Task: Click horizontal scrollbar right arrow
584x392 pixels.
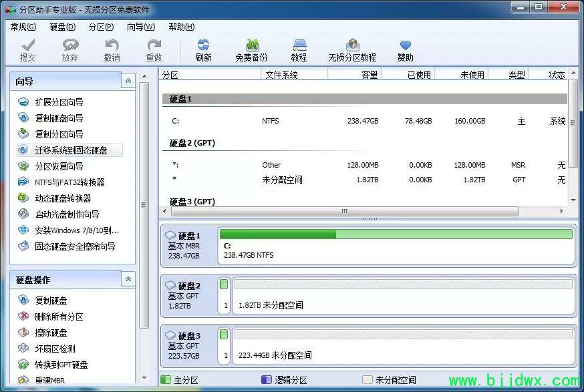Action: (562, 211)
